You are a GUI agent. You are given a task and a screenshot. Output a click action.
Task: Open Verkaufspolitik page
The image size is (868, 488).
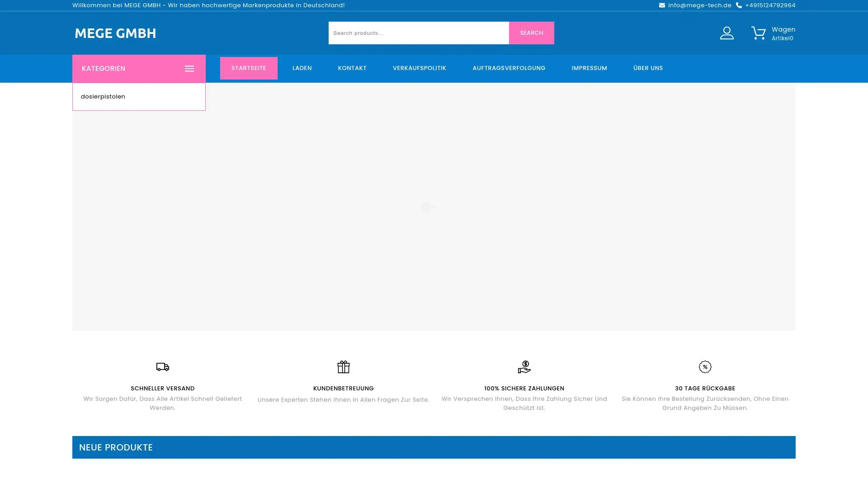pyautogui.click(x=419, y=68)
